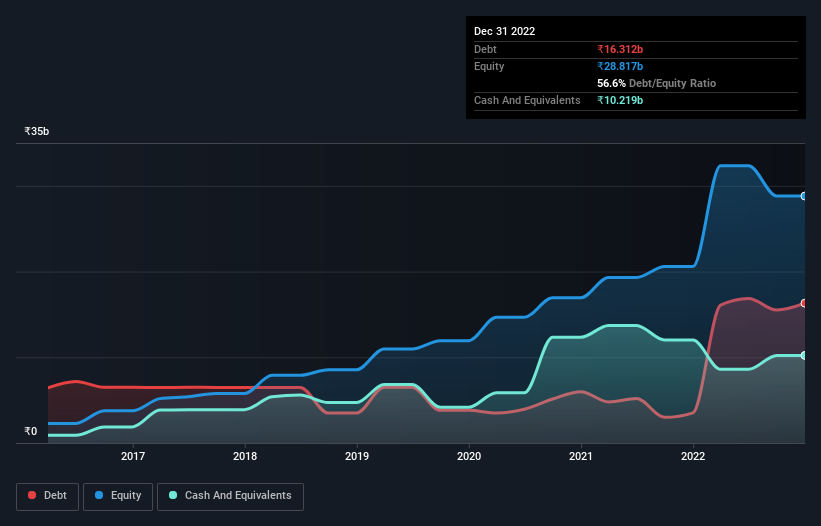Click the 56.6% Debt/Equity Ratio text
Viewport: 821px width, 526px height.
tap(657, 83)
